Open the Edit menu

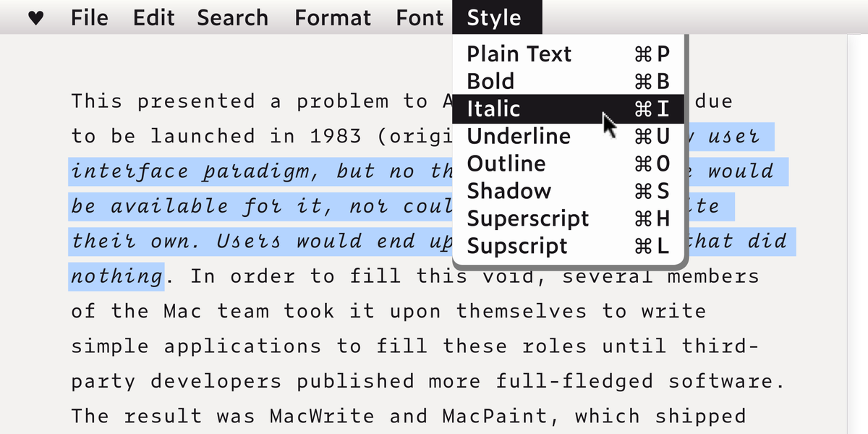[153, 18]
